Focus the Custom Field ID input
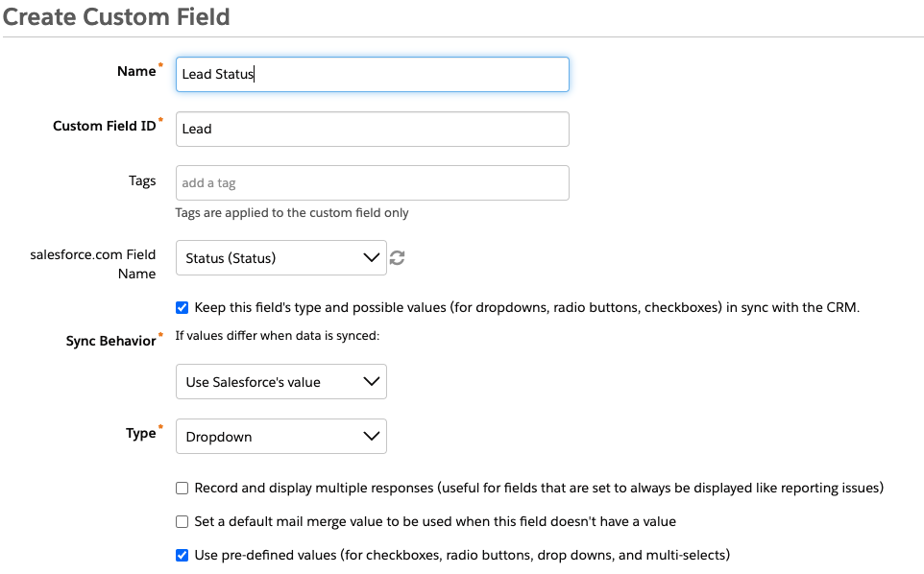The height and width of the screenshot is (574, 924). pyautogui.click(x=372, y=129)
